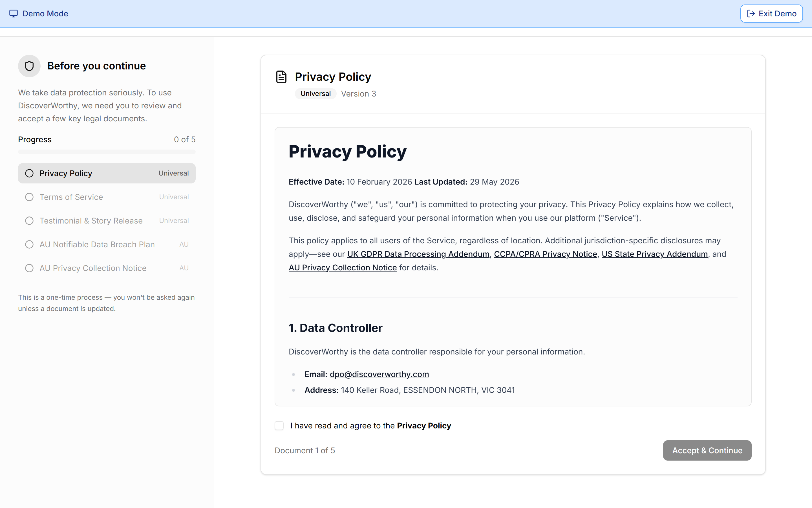Open the US State Privacy Addendum link
Viewport: 812px width, 508px height.
tap(654, 254)
